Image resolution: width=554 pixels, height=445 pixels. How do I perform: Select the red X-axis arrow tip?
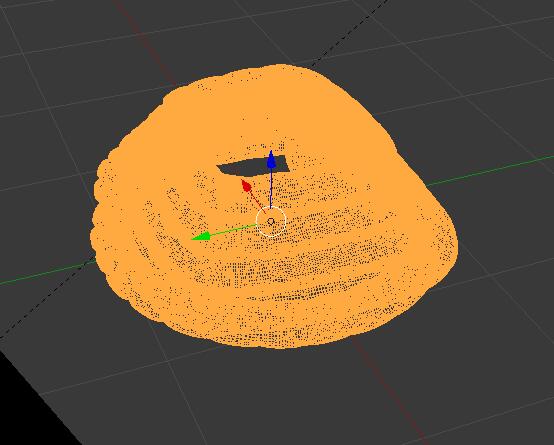click(x=246, y=186)
